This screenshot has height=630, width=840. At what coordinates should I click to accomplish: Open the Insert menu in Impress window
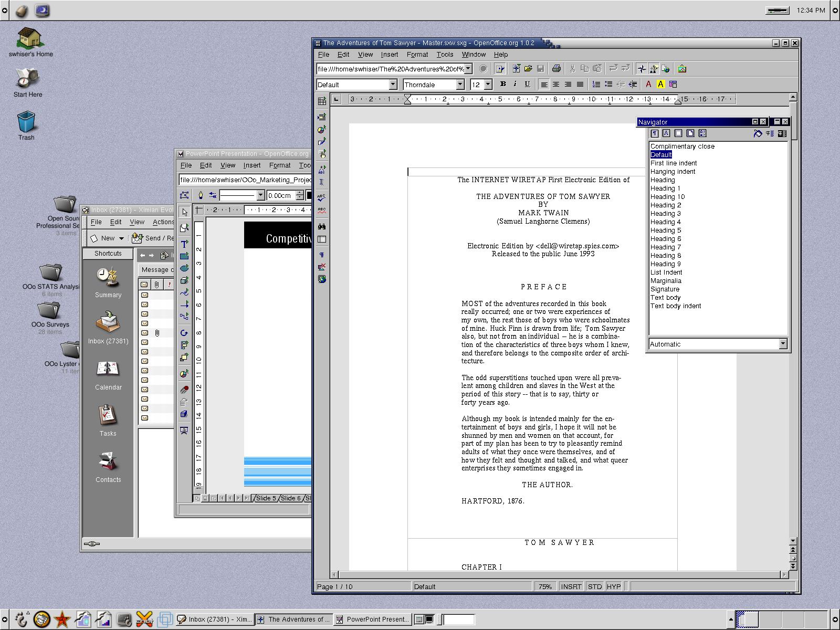(x=252, y=165)
